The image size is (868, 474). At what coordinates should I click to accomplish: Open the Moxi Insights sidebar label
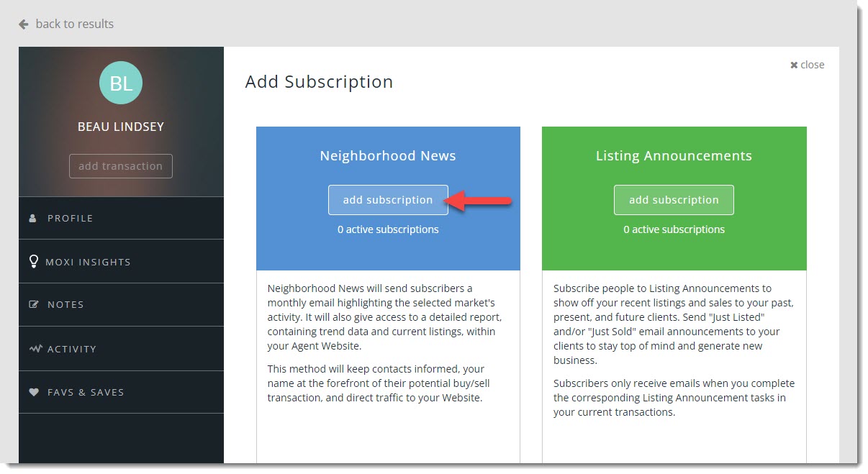pos(88,262)
